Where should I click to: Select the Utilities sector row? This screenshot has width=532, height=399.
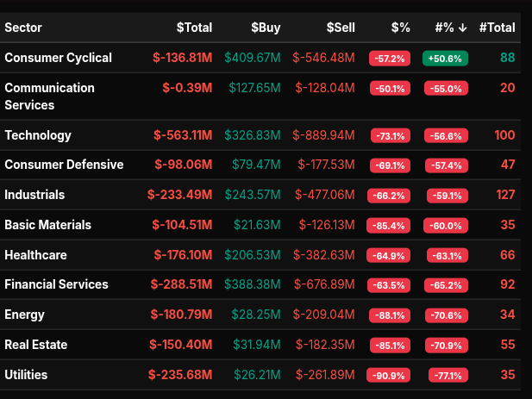coord(26,375)
